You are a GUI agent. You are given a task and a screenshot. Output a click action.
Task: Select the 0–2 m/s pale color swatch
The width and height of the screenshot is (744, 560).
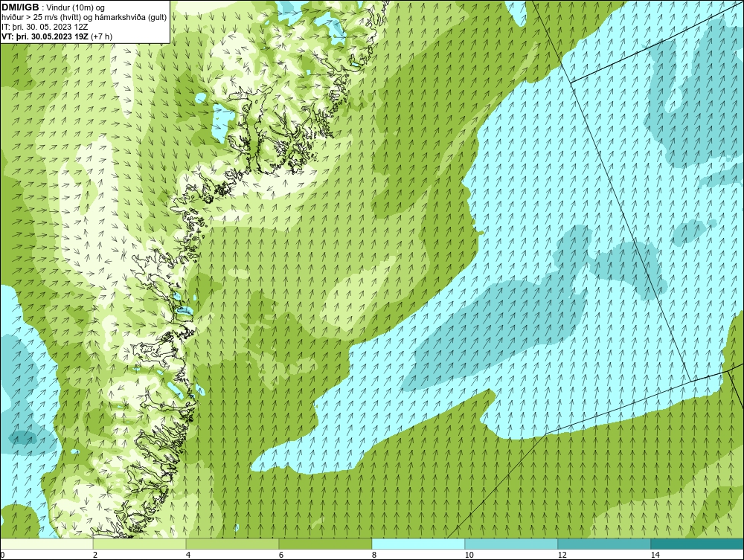point(46,544)
